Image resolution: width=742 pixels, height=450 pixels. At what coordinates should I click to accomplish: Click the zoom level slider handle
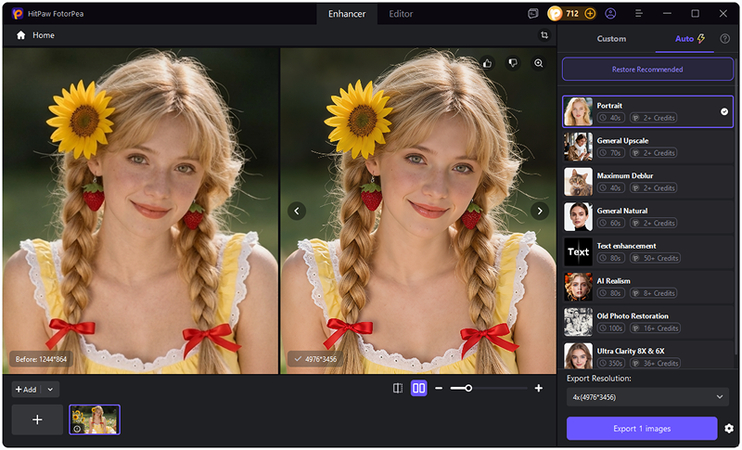(468, 388)
